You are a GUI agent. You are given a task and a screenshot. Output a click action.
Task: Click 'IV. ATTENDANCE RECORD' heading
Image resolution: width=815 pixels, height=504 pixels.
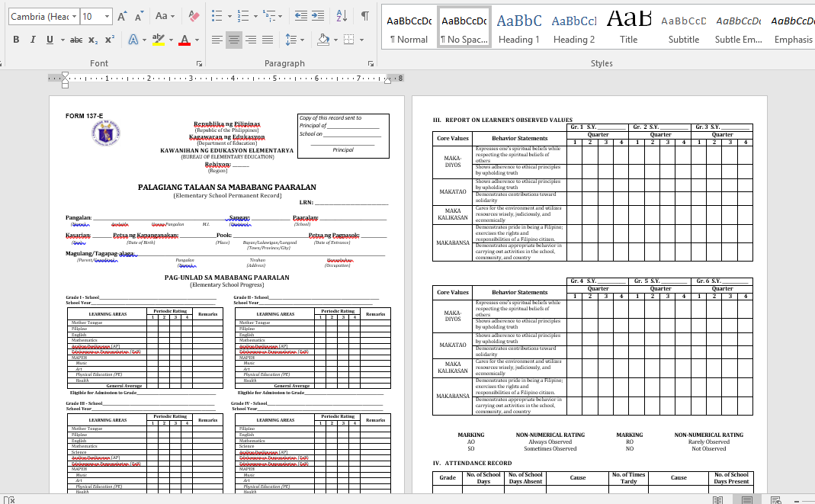472,463
